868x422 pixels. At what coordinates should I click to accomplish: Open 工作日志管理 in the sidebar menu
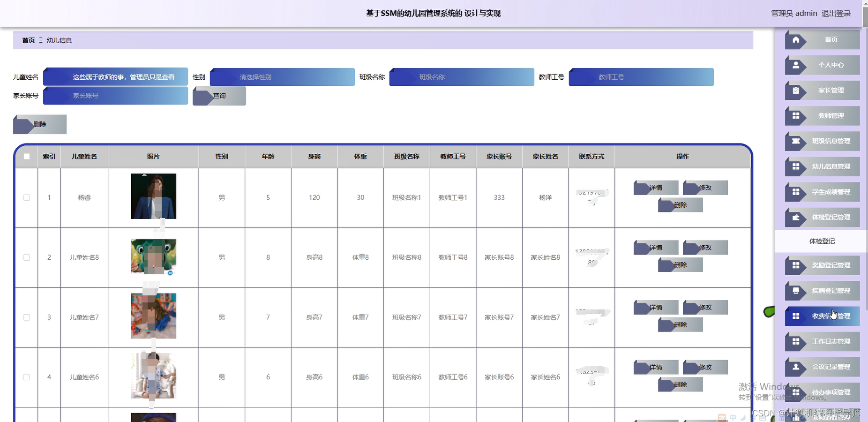click(x=823, y=341)
